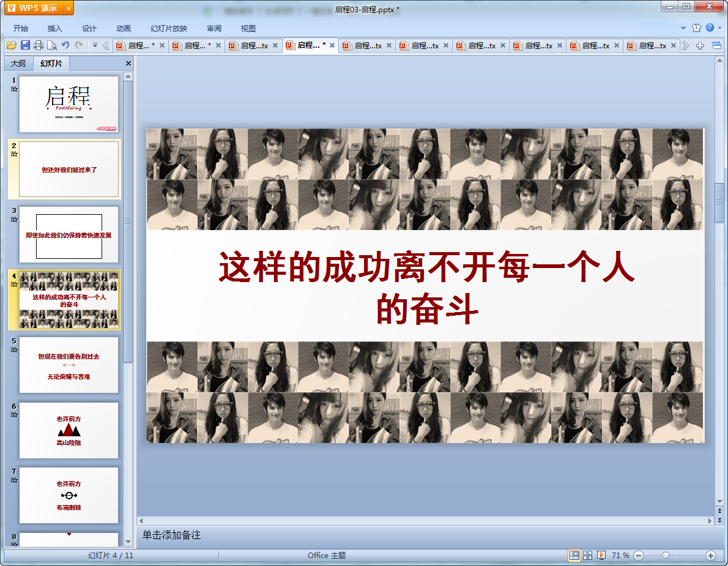Select slide 6 thumbnail 高山险阻
728x566 pixels.
pyautogui.click(x=69, y=430)
